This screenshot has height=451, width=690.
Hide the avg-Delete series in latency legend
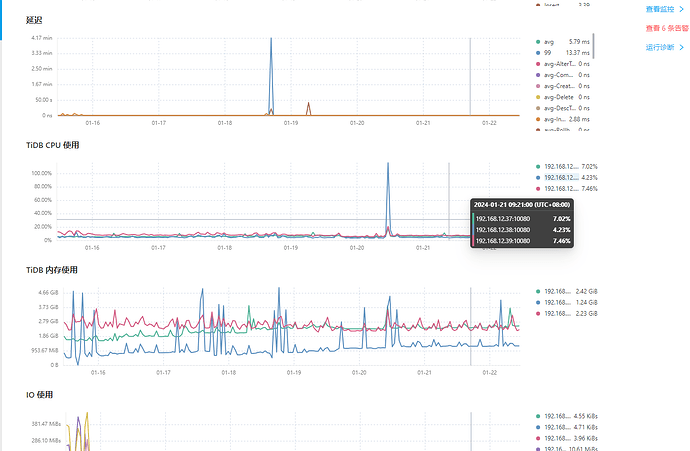[x=560, y=96]
